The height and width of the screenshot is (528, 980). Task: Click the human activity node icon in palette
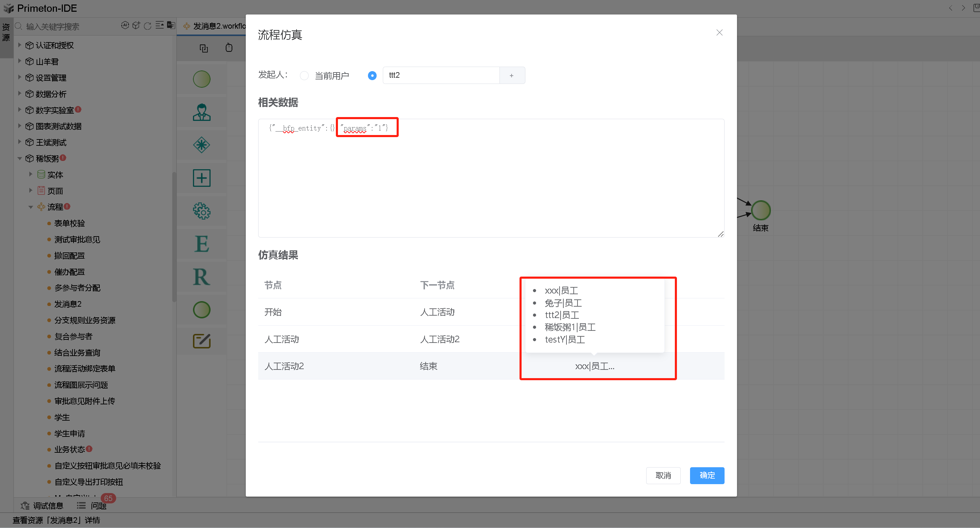point(201,112)
